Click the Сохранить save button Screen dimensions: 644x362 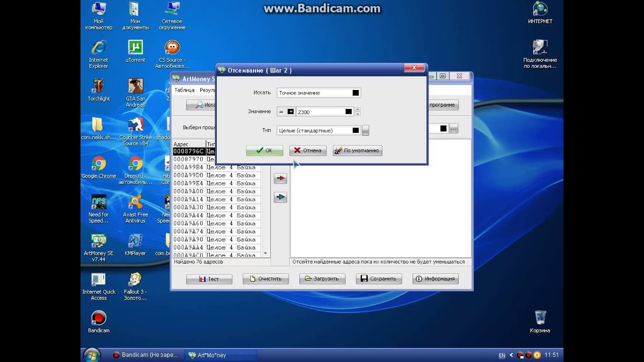point(379,279)
